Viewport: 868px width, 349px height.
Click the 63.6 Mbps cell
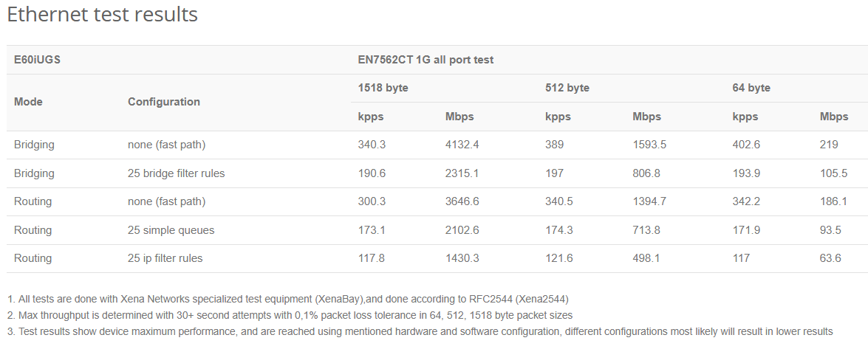(830, 258)
